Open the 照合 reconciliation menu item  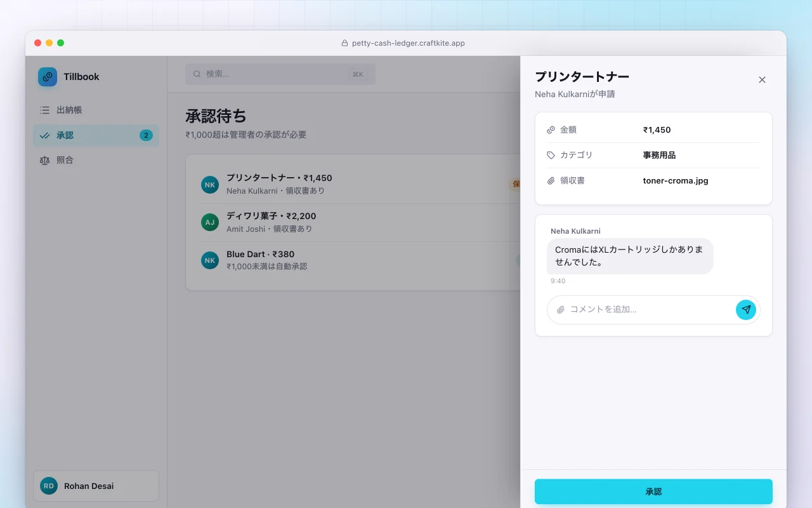click(96, 160)
